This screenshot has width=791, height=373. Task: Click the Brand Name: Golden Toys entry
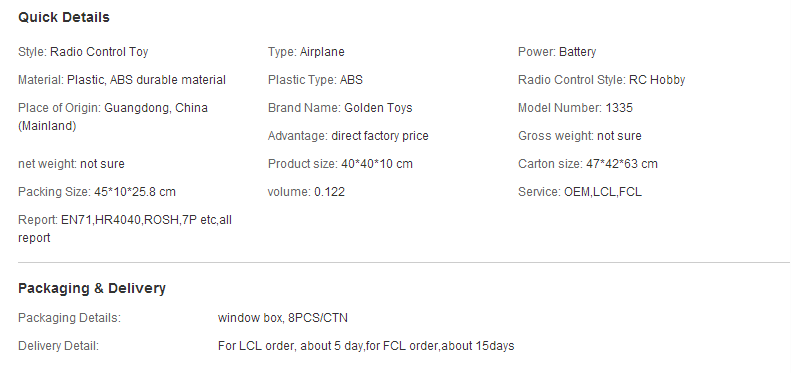(340, 108)
